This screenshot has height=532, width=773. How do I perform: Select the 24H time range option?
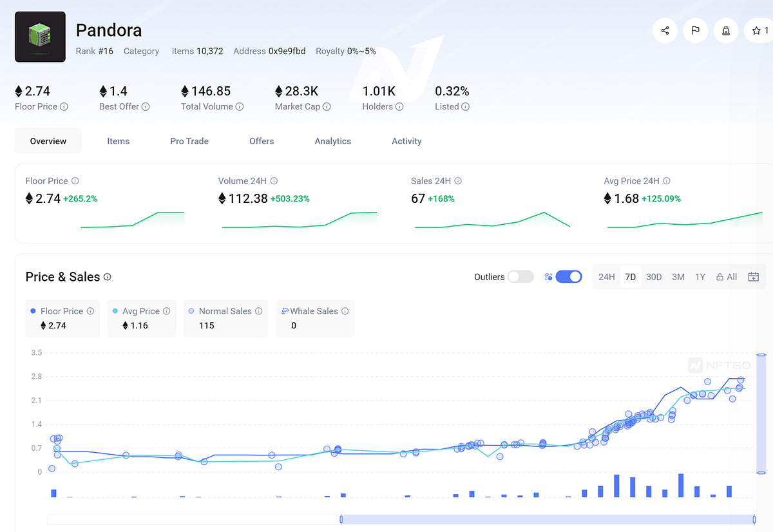(x=606, y=276)
